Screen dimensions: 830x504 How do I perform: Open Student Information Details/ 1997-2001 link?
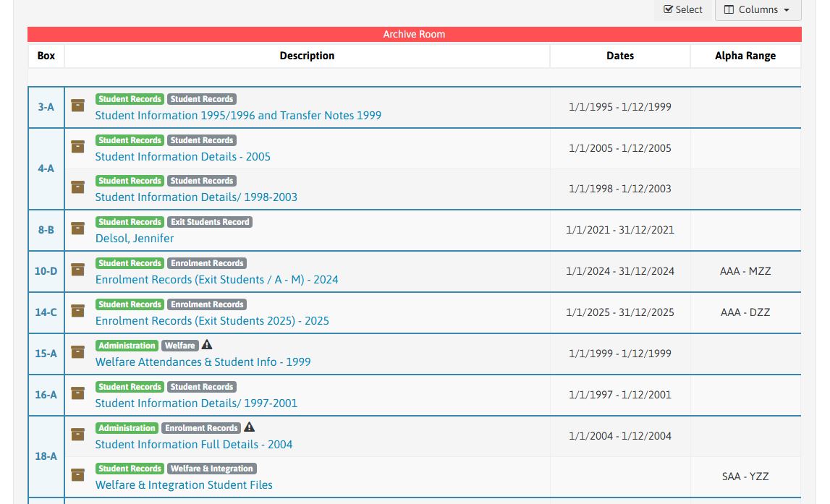196,403
